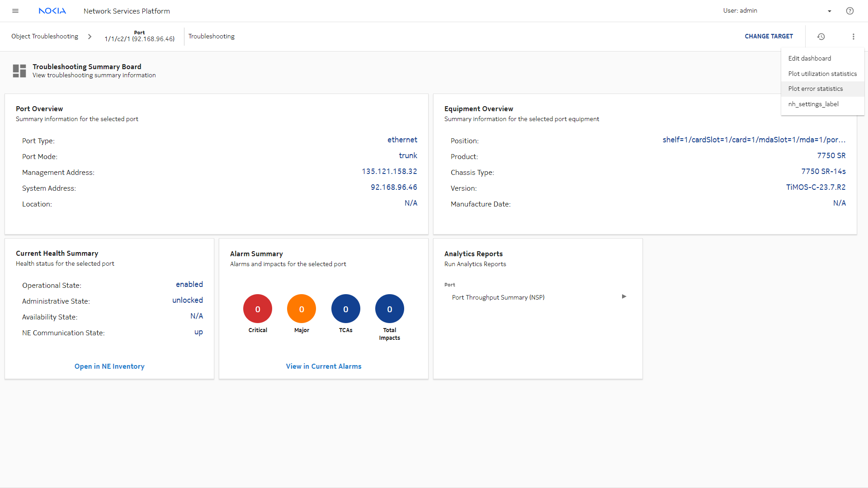Click the history clock icon
The image size is (868, 488).
pos(821,37)
